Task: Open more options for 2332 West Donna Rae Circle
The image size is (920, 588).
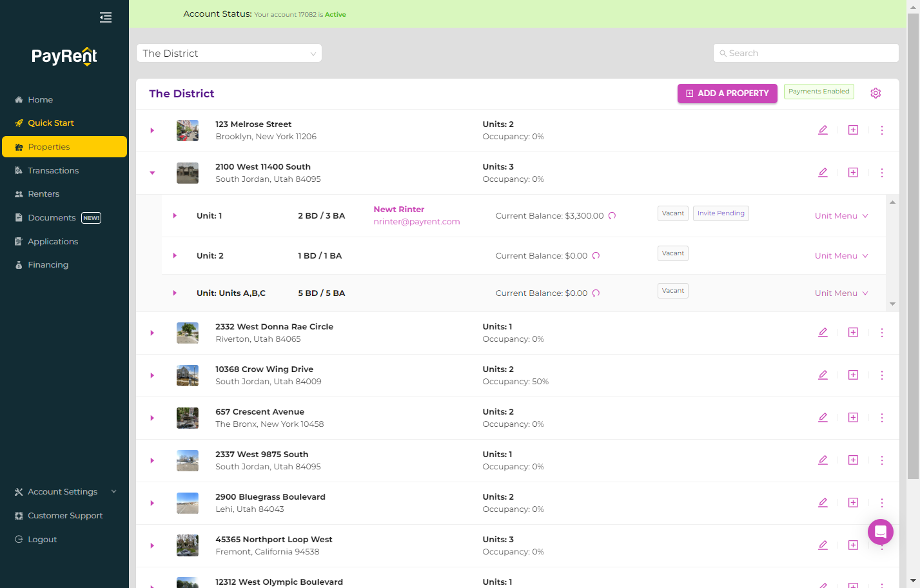Action: point(882,333)
